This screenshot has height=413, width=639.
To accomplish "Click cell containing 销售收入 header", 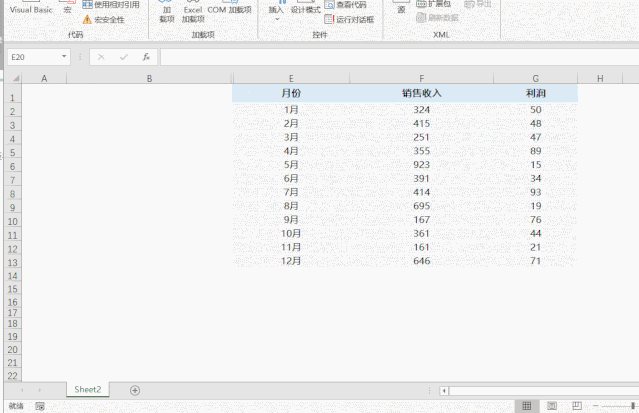I will [422, 93].
